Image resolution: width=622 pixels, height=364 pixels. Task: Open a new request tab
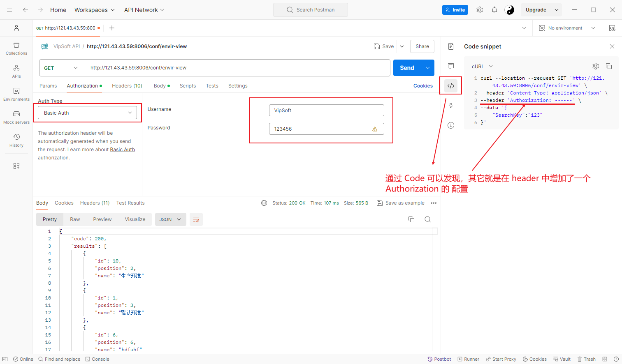[x=112, y=28]
